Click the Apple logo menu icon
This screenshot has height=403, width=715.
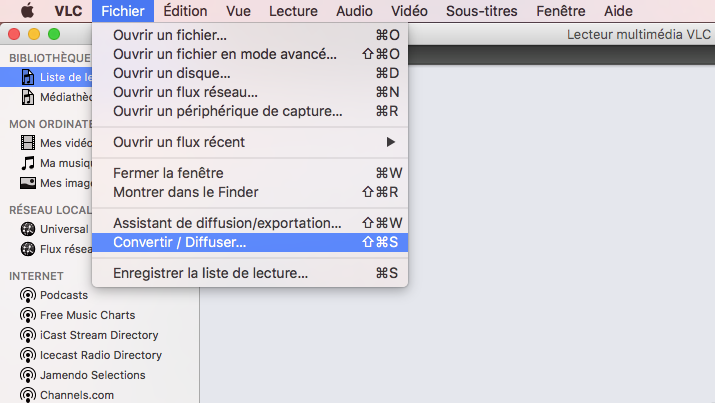click(27, 10)
